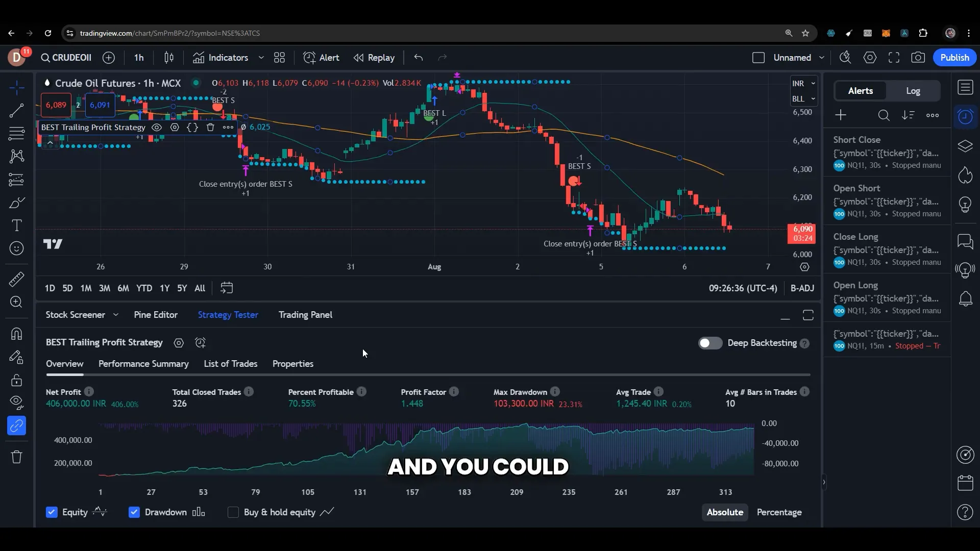980x551 pixels.
Task: Toggle hide all drawings eye icon
Action: (x=16, y=403)
